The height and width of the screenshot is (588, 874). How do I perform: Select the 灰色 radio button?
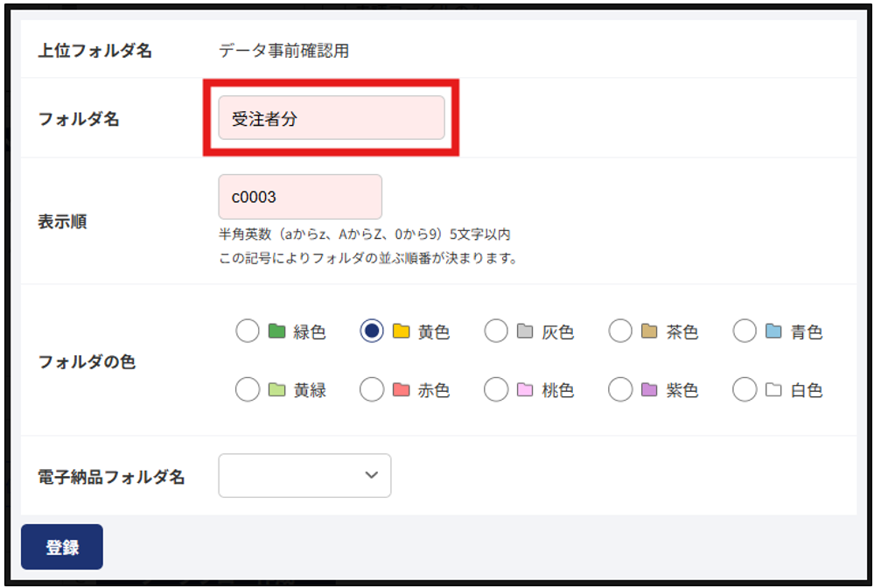point(496,331)
